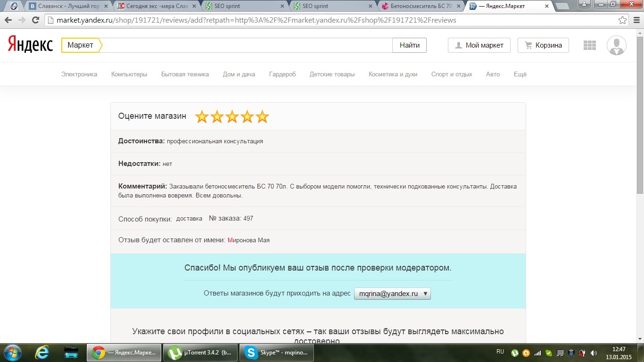Viewport: 644px width, 362px height.
Task: Open the Детские товары category
Action: pos(332,74)
